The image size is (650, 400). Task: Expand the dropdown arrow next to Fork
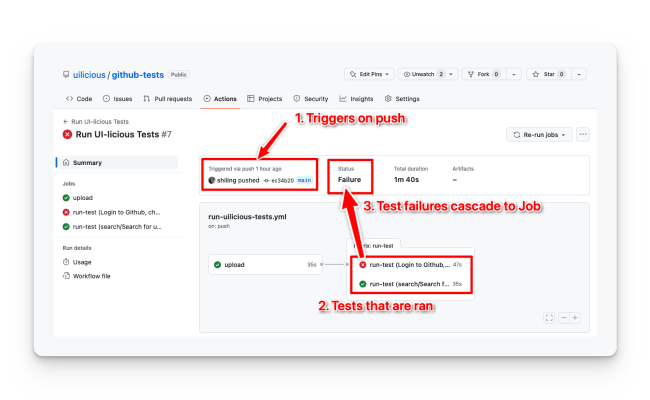(514, 74)
